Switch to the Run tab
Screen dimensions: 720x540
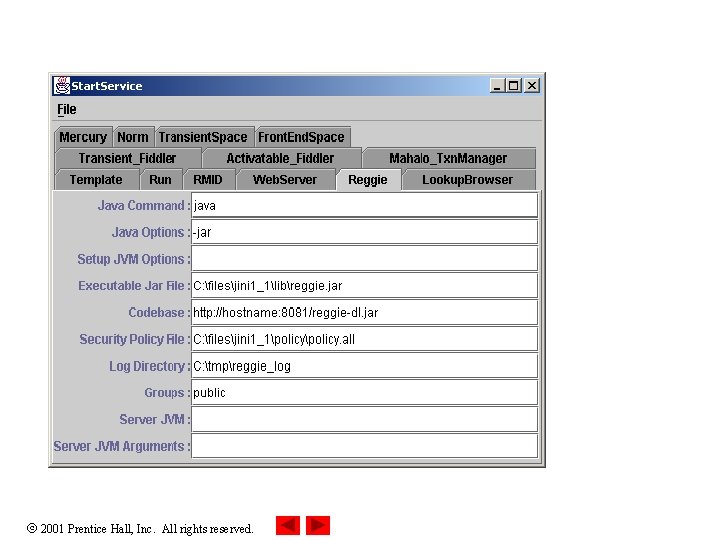coord(160,180)
